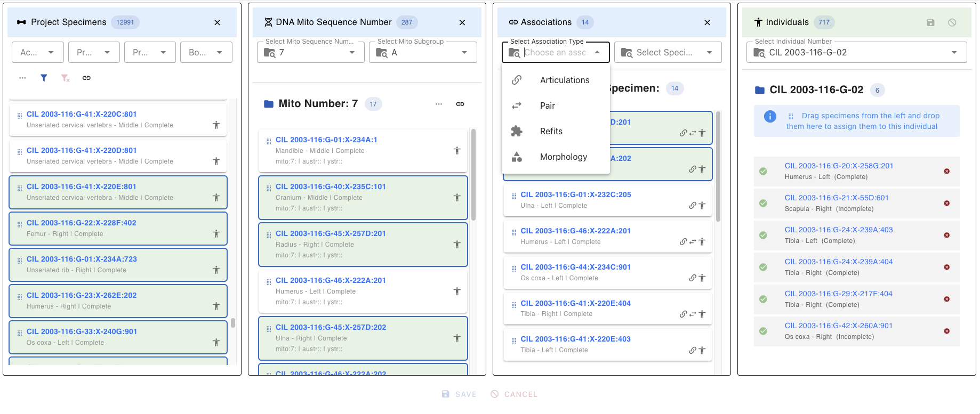This screenshot has height=414, width=980.
Task: Click the clear filter icon in Project Specimens
Action: (65, 78)
